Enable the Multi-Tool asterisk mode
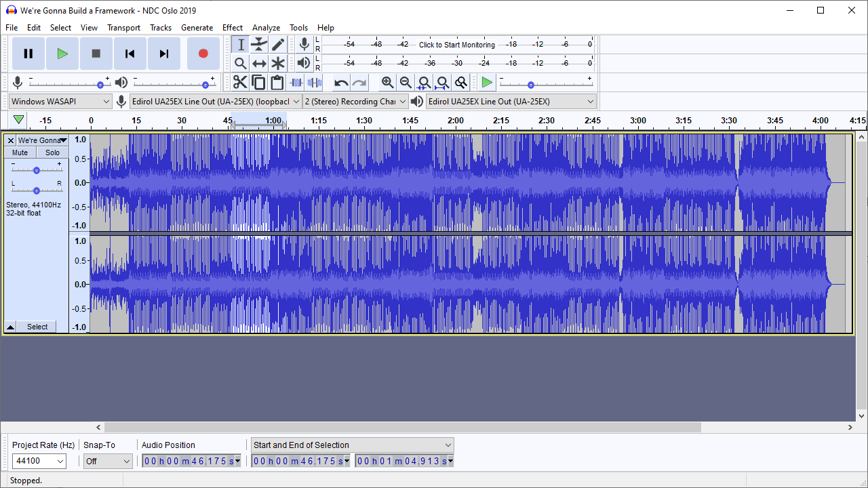Screen dimensions: 868x488 278,63
